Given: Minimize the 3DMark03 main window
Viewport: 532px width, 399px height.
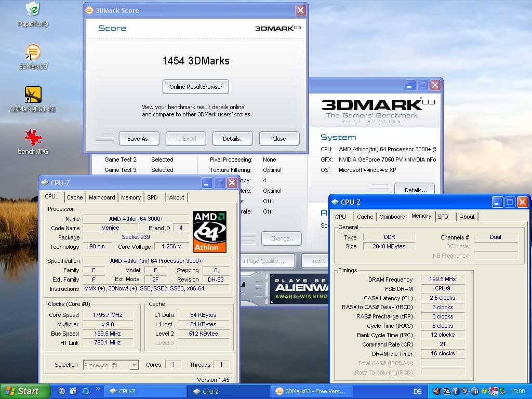Looking at the screenshot, I should click(x=410, y=85).
